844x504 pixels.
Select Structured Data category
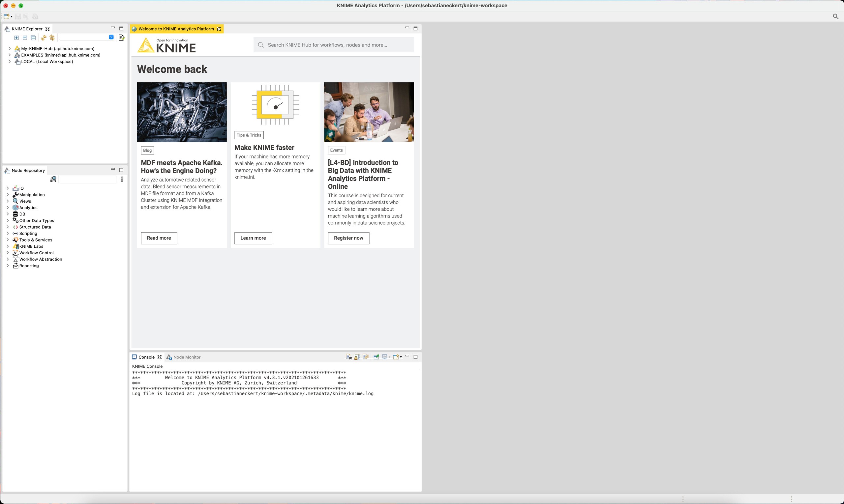[x=35, y=227]
